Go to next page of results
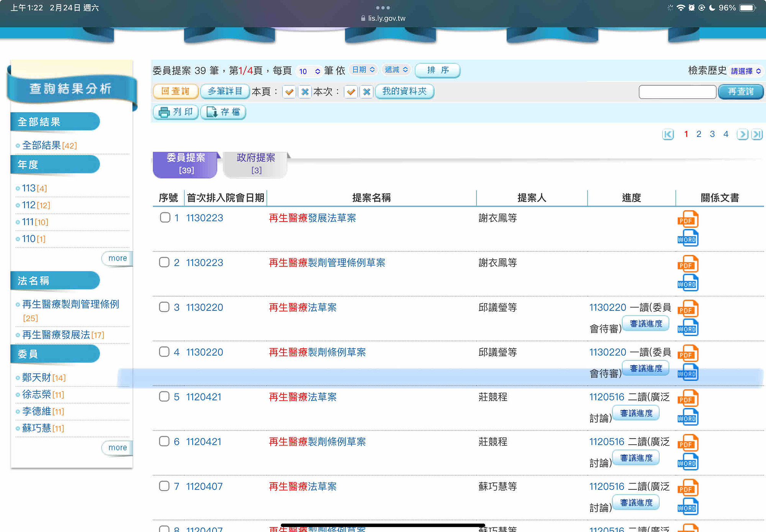766x532 pixels. click(742, 134)
